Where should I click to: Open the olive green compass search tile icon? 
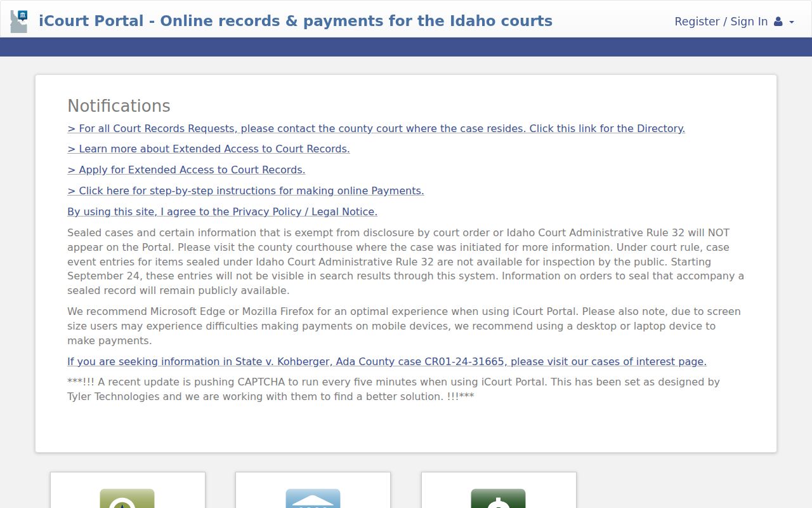click(127, 498)
